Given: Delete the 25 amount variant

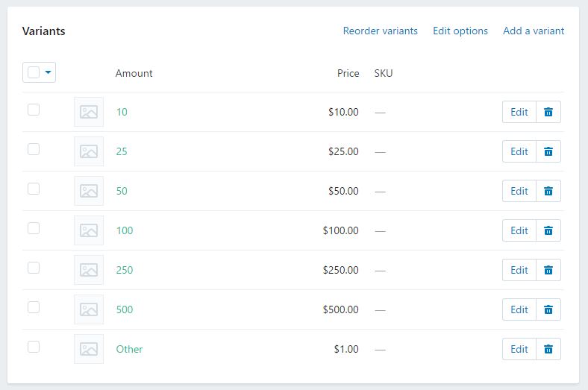Looking at the screenshot, I should (x=548, y=151).
